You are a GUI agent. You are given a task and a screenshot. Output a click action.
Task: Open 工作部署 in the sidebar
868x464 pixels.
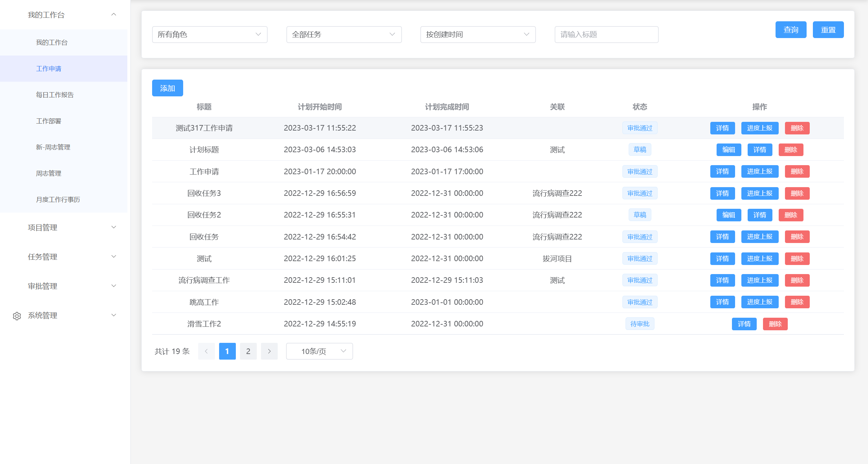point(63,121)
